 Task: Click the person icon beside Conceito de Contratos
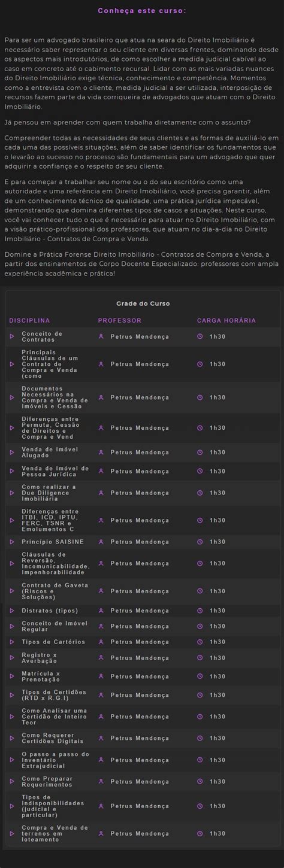point(101,336)
